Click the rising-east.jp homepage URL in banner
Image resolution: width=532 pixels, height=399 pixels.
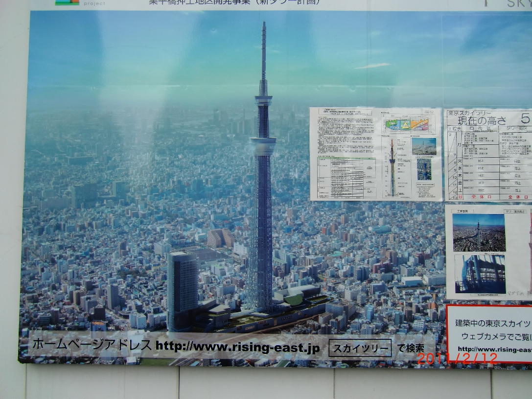[x=237, y=347]
